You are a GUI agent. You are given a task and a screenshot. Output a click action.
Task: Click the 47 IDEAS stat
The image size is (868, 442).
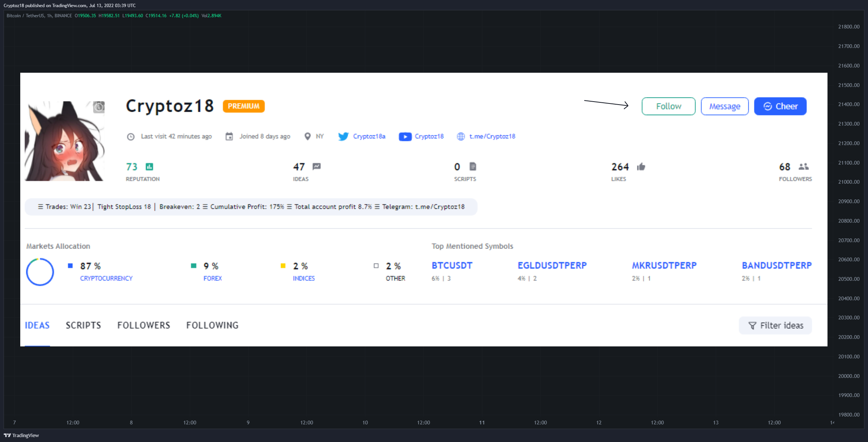point(307,172)
